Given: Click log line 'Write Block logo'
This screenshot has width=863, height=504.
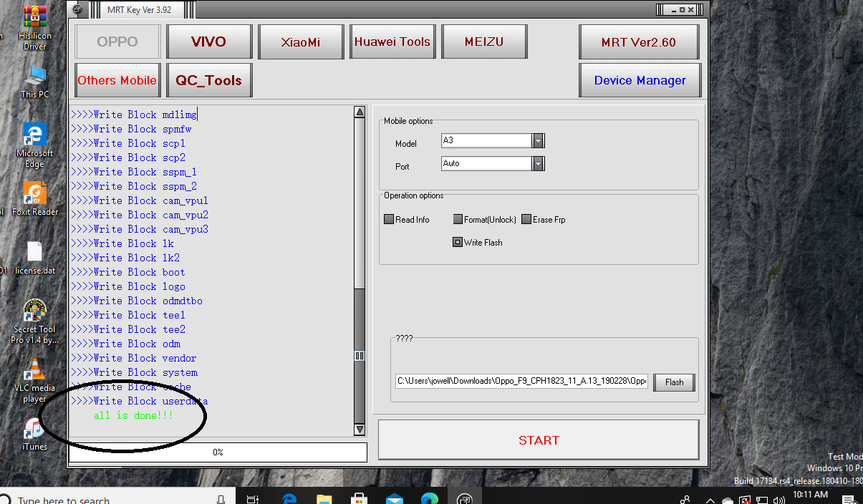Looking at the screenshot, I should [x=128, y=286].
